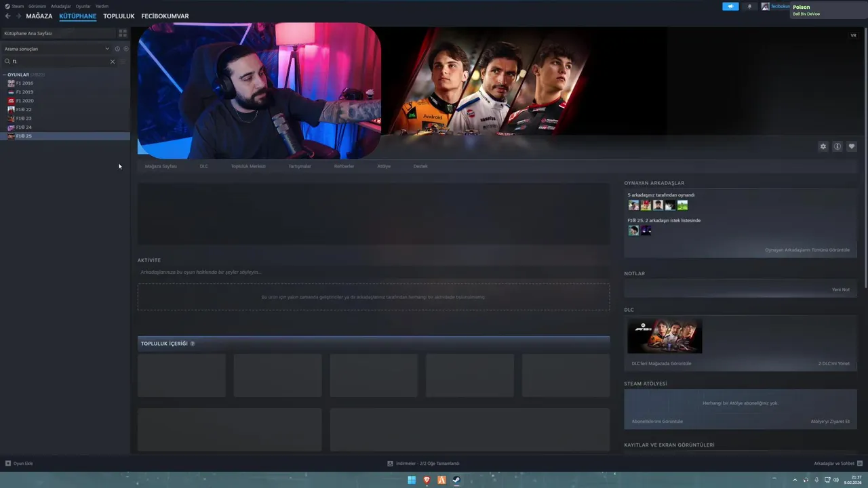Click the recent clock filter icon
This screenshot has height=488, width=868.
[117, 49]
